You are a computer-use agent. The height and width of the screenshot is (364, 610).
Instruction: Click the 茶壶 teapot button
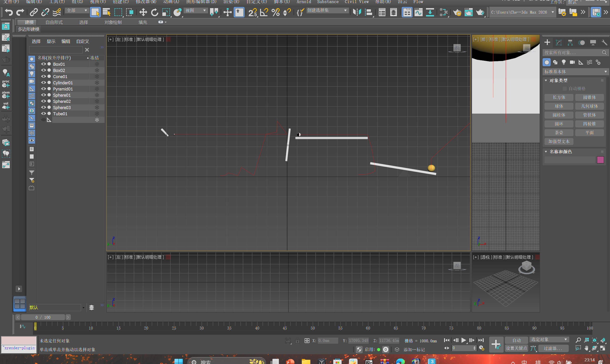559,133
